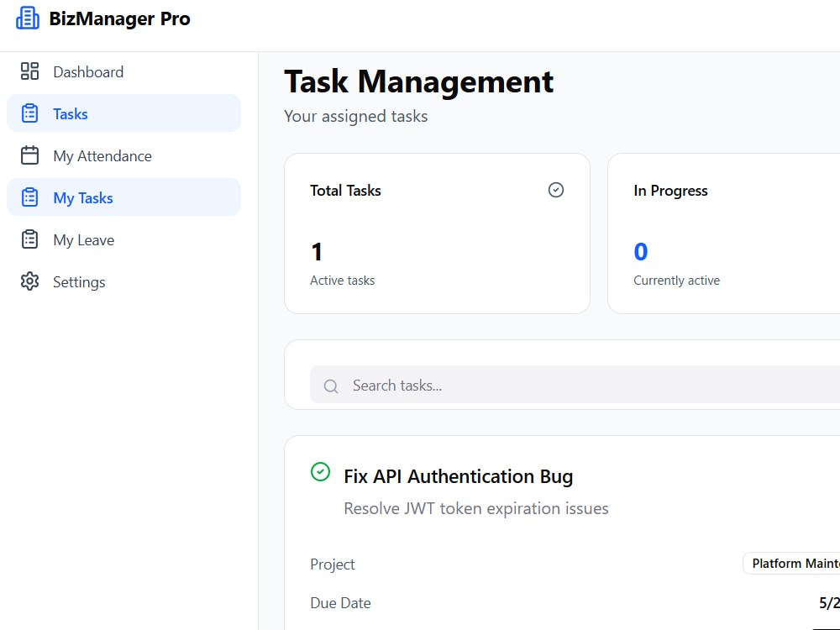Open the Fix API Authentication Bug task
840x630 pixels.
pos(458,476)
